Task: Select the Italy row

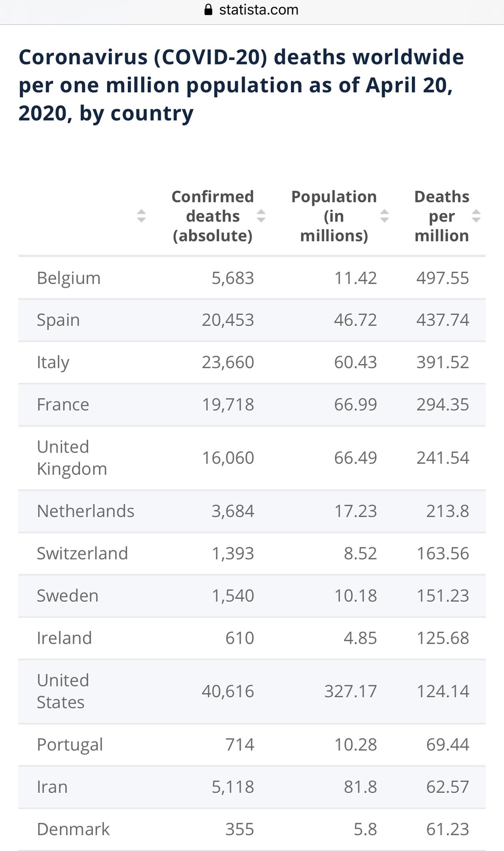Action: tap(252, 362)
